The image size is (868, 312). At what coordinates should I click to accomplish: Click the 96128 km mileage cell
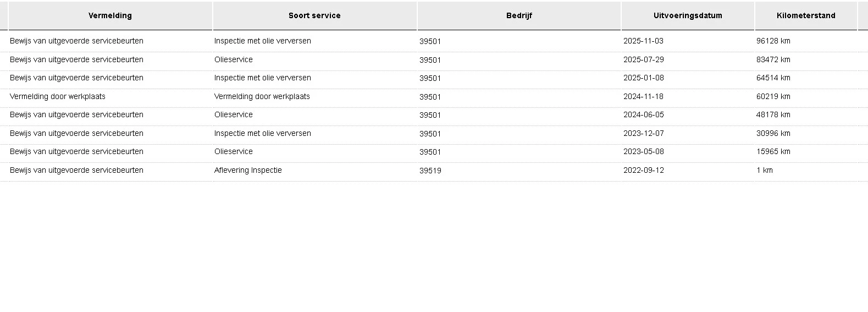(773, 41)
